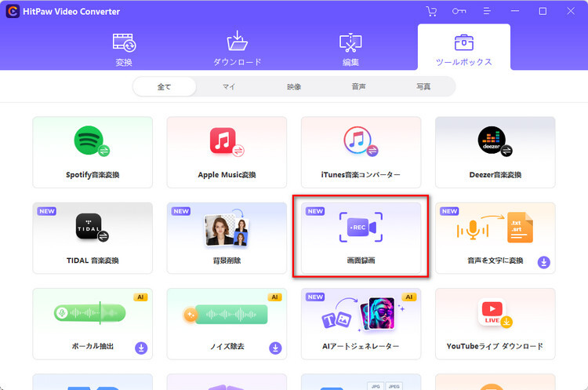
Task: Click the ノイズ除去 label
Action: pos(227,346)
